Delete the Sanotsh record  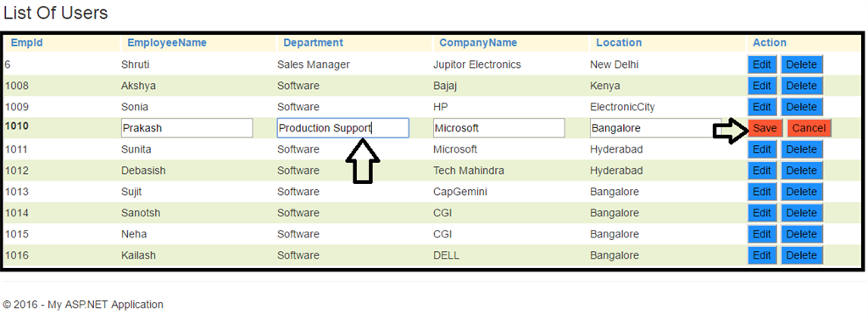pos(802,213)
